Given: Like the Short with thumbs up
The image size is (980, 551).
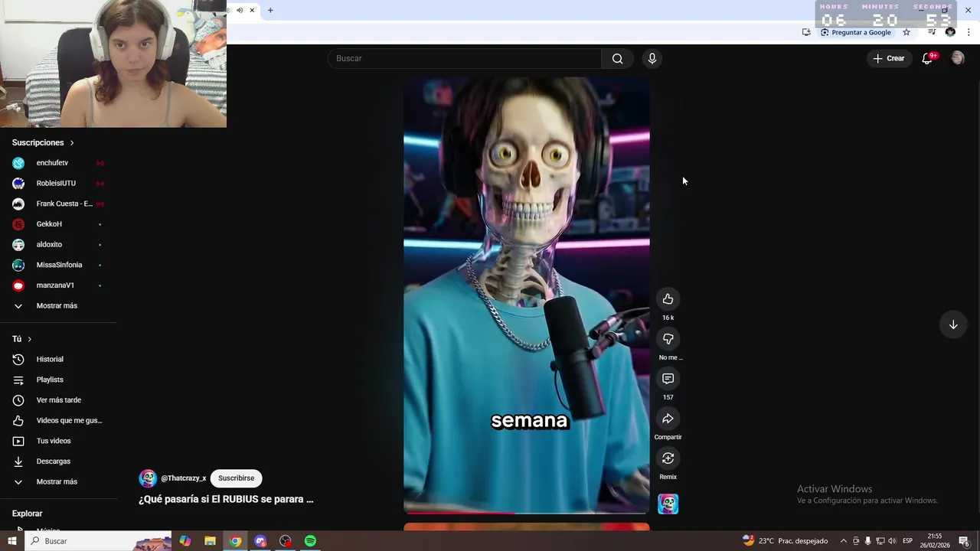Looking at the screenshot, I should click(668, 299).
